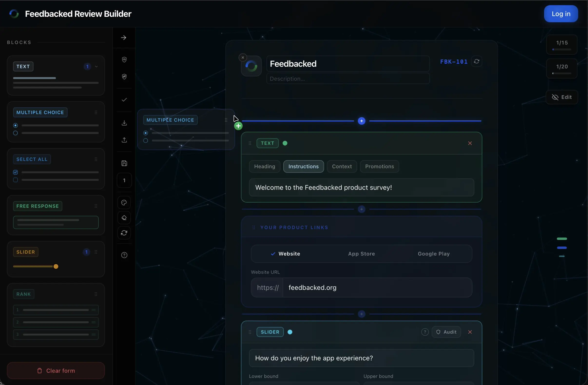Grab the TEXT block drag handle in form
The height and width of the screenshot is (385, 588).
tap(250, 143)
